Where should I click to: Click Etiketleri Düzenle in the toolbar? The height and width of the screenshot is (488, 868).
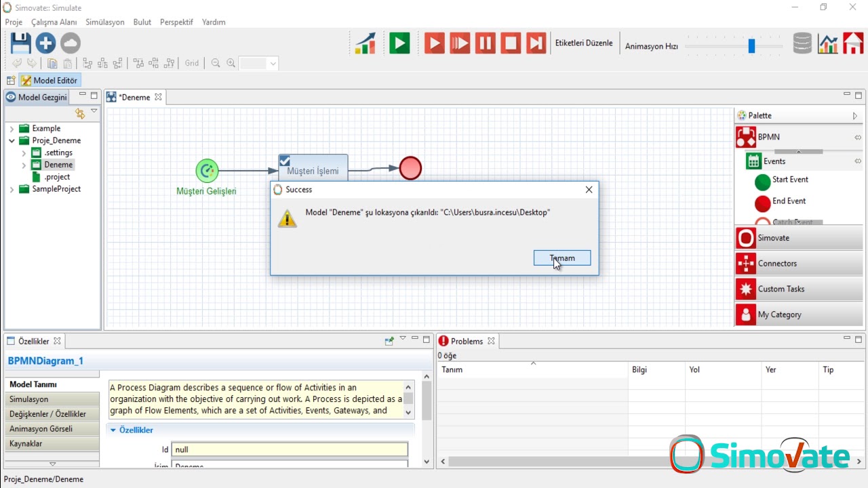[x=584, y=43]
